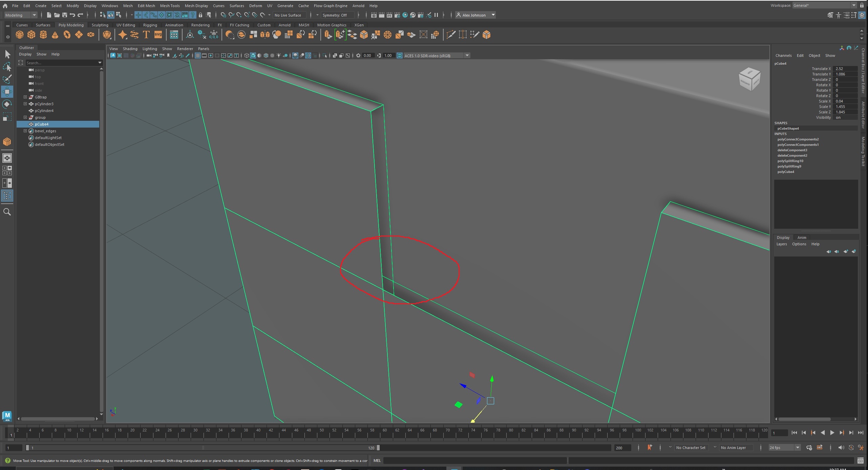Expand bevel_edges set in Outliner
The width and height of the screenshot is (868, 470).
(x=25, y=131)
